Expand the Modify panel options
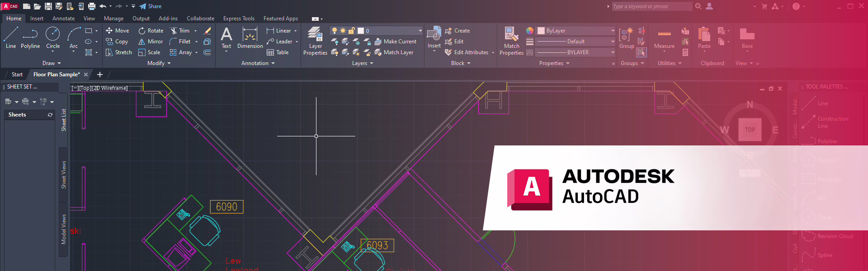Viewport: 868px width, 271px height. (x=159, y=63)
